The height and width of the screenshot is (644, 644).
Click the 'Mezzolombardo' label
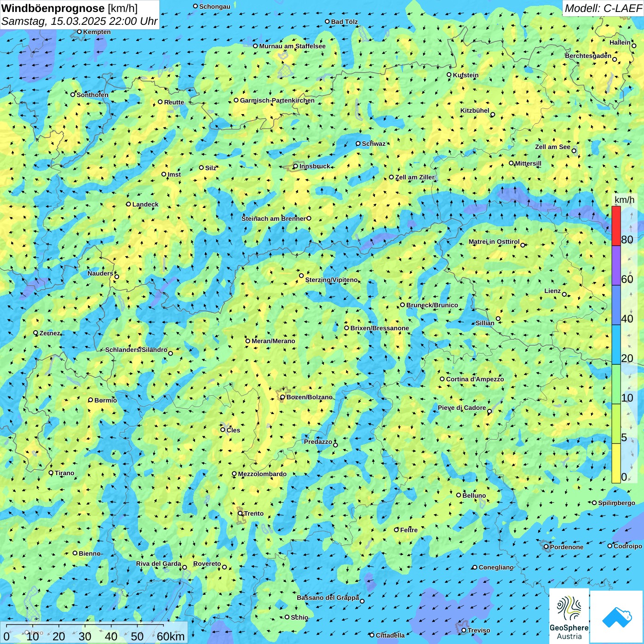pyautogui.click(x=262, y=474)
